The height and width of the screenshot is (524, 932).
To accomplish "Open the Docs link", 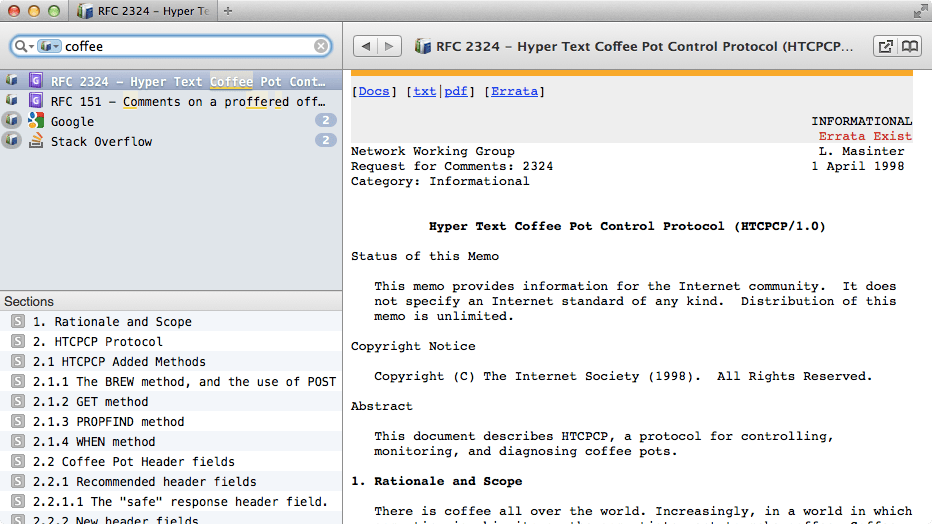I will pyautogui.click(x=374, y=91).
